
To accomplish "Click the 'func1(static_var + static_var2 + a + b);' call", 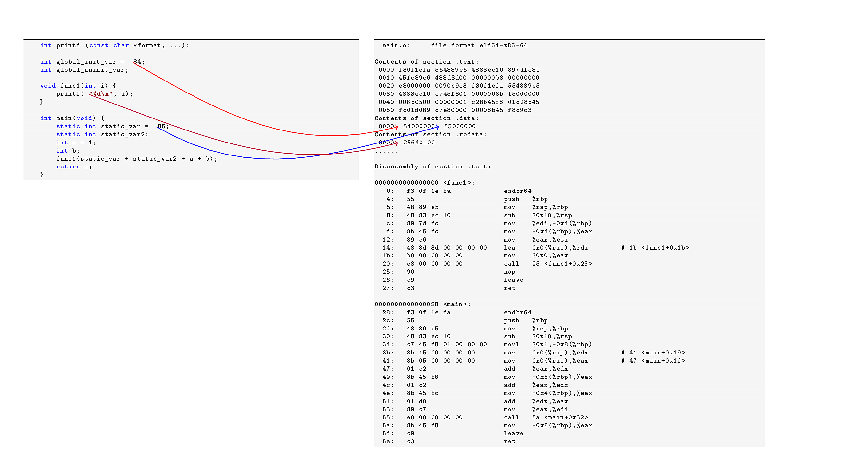I will click(x=136, y=159).
